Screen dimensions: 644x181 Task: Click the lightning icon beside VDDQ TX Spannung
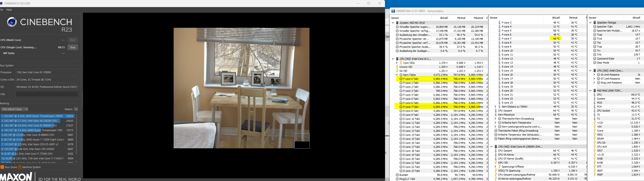click(496, 171)
